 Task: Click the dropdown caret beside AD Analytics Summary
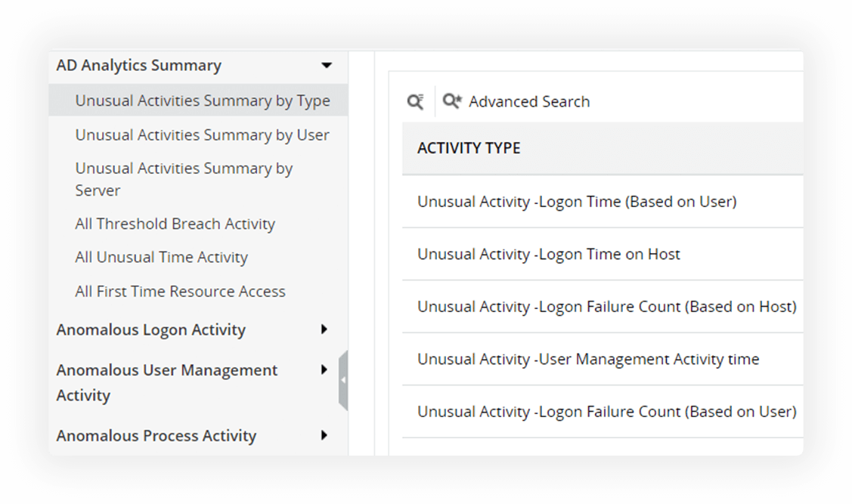click(x=327, y=66)
